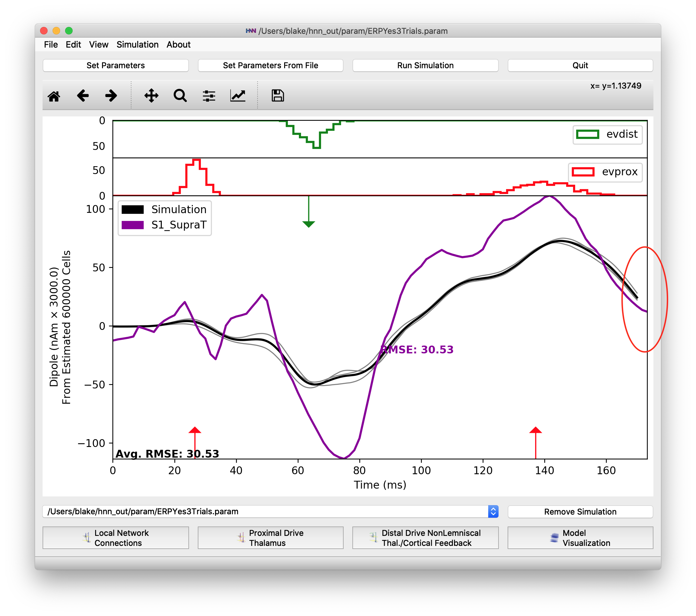Click the green evdist legend swatch
This screenshot has width=696, height=616.
[587, 134]
